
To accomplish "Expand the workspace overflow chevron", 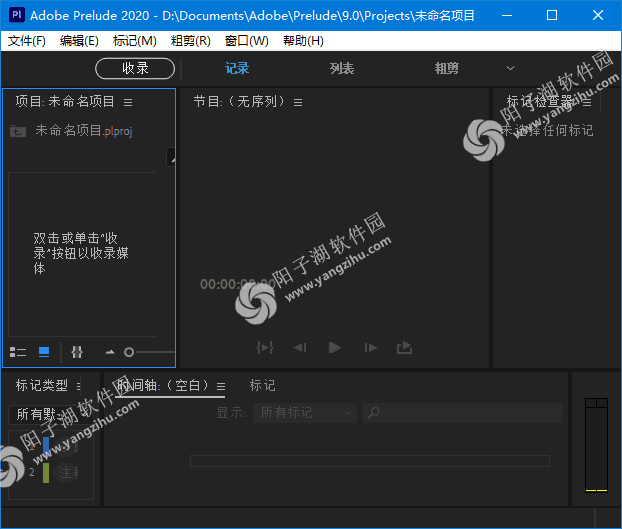I will click(x=511, y=68).
